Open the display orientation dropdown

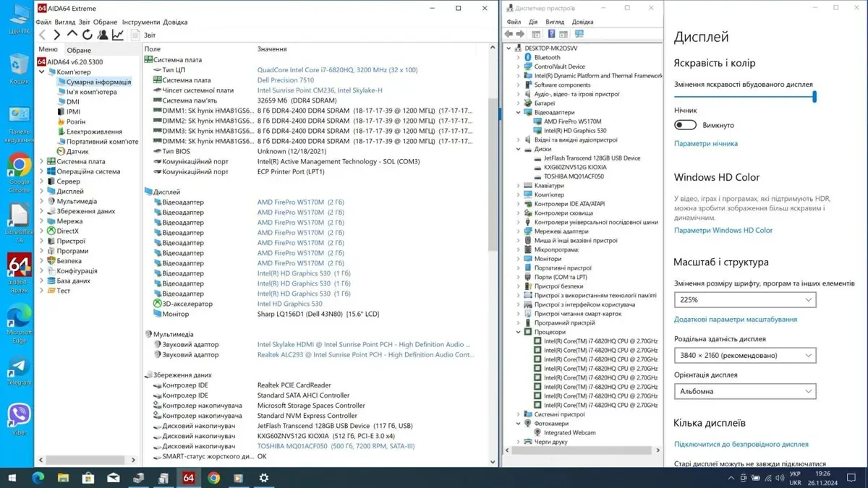(744, 391)
